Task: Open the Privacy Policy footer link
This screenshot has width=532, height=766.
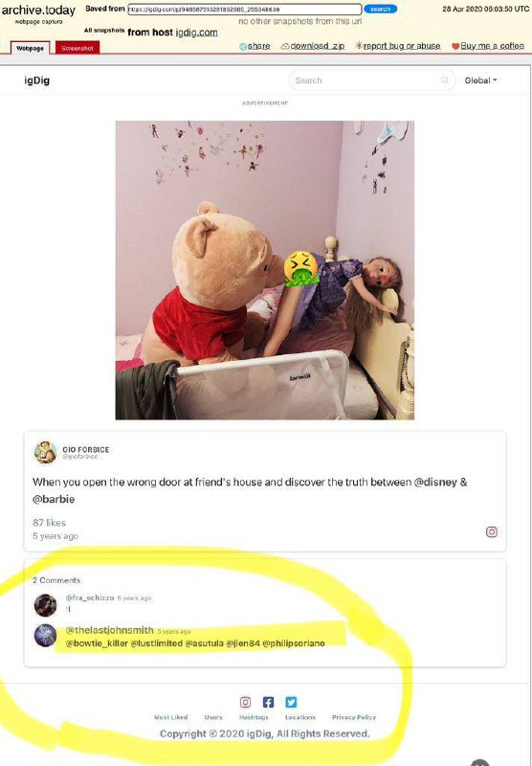Action: tap(354, 717)
